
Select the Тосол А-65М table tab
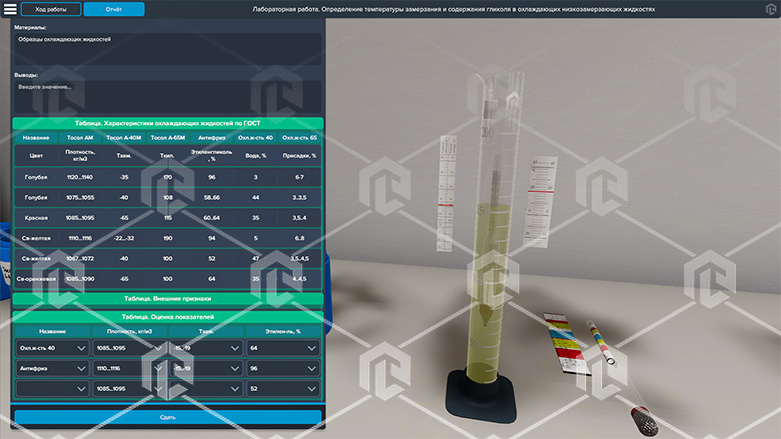point(168,138)
